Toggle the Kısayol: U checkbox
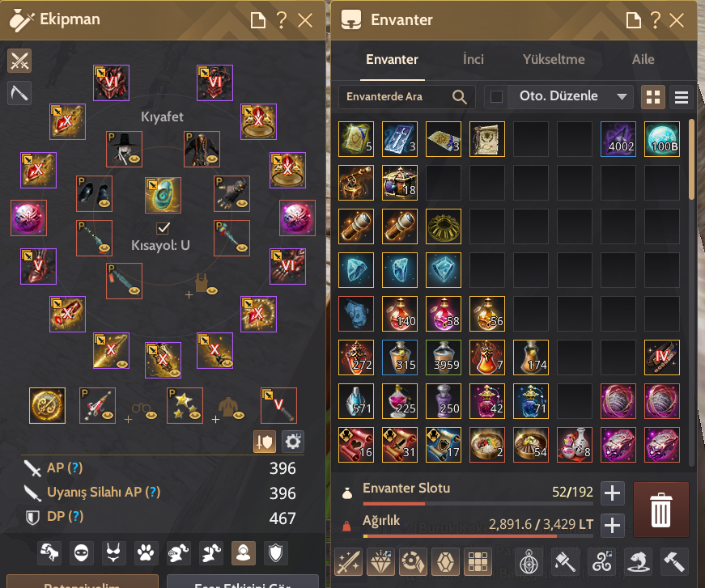The image size is (705, 588). (164, 228)
